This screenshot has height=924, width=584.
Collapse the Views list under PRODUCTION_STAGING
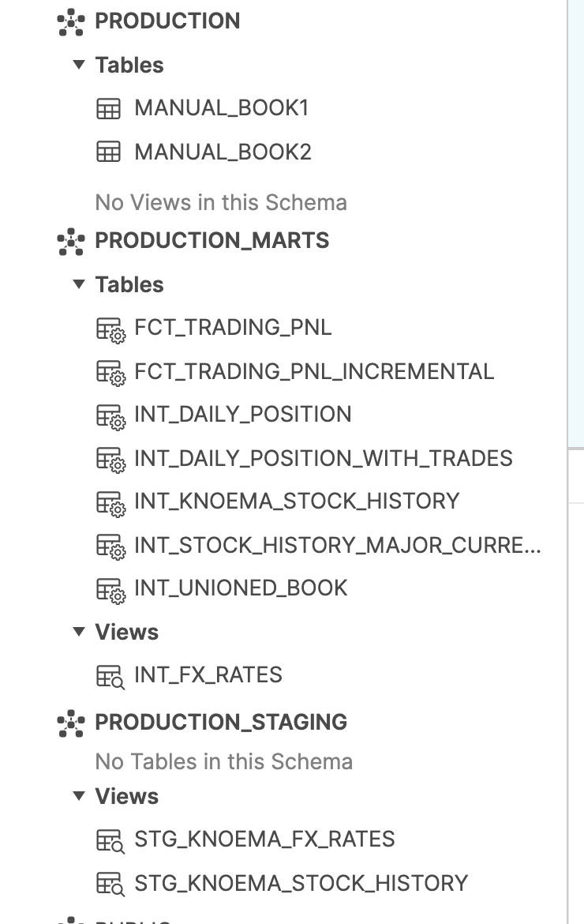(78, 796)
